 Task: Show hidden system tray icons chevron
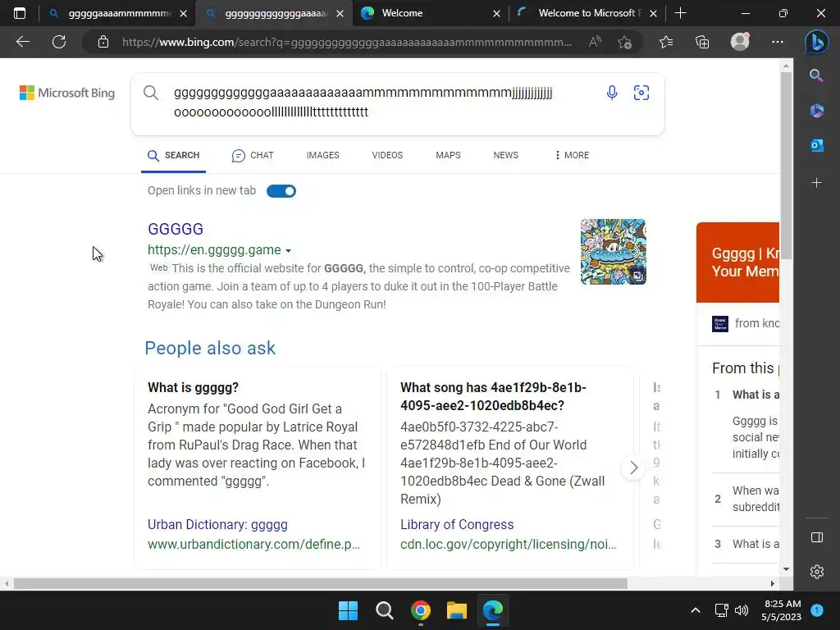point(696,610)
